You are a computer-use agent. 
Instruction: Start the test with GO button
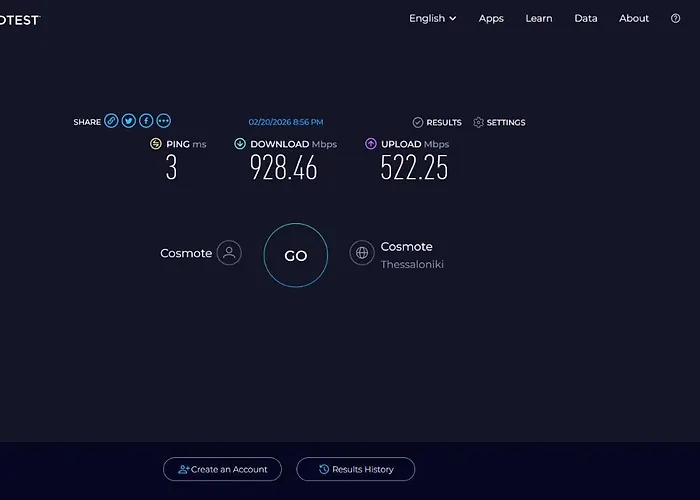pos(296,255)
